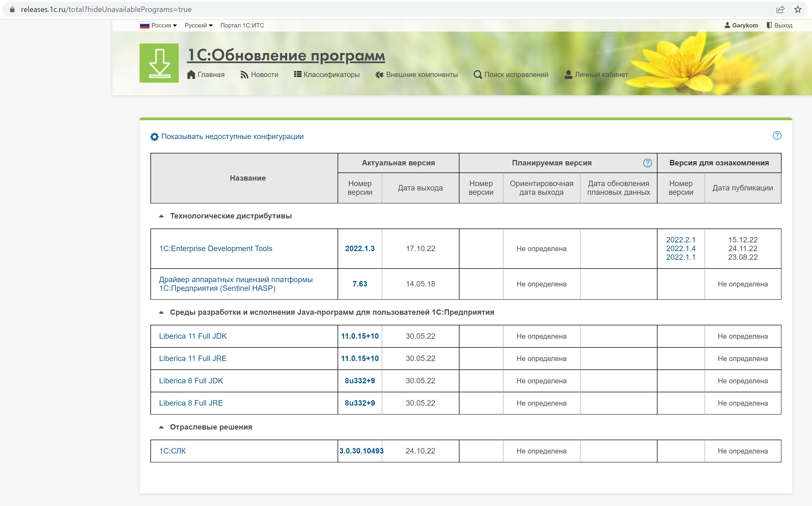The image size is (812, 506).
Task: Click the lock icon in address bar
Action: pyautogui.click(x=12, y=9)
